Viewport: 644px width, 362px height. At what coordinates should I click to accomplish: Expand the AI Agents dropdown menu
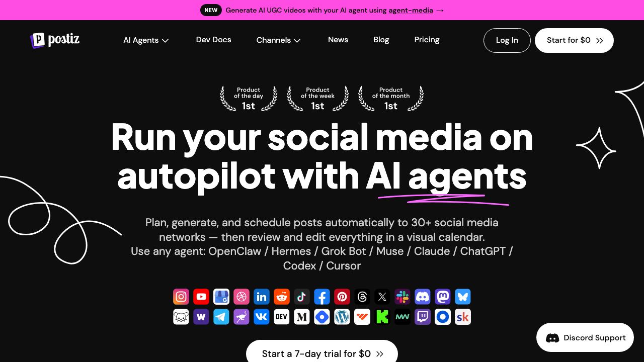pyautogui.click(x=146, y=40)
